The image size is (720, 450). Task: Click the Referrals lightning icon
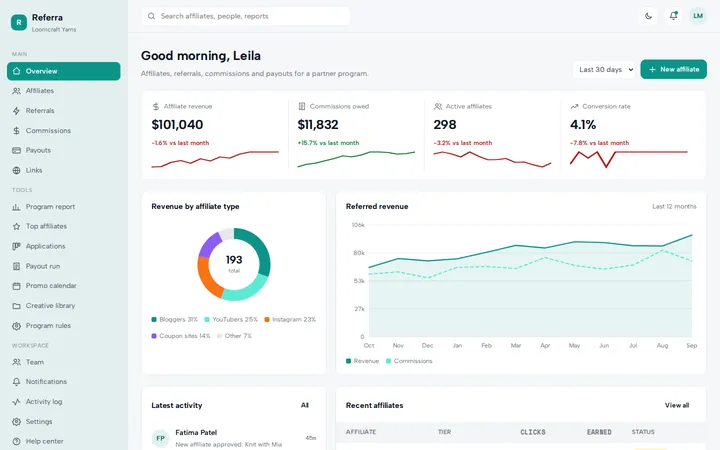tap(17, 111)
